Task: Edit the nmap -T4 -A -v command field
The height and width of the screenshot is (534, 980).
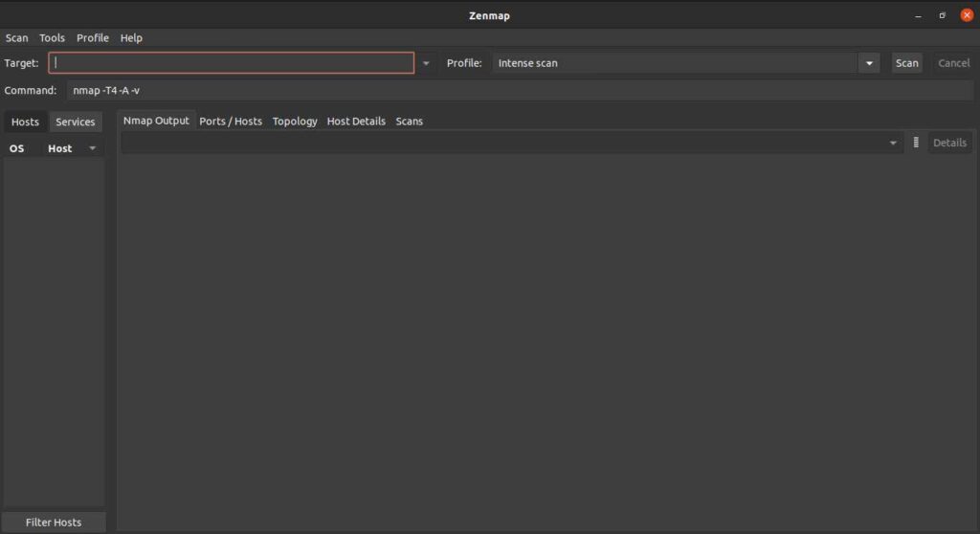Action: 520,91
